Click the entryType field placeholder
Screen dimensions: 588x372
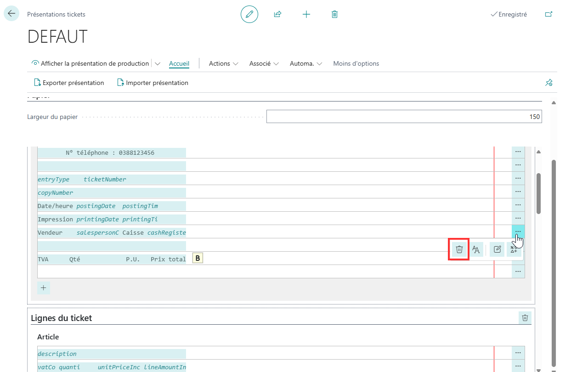[54, 179]
